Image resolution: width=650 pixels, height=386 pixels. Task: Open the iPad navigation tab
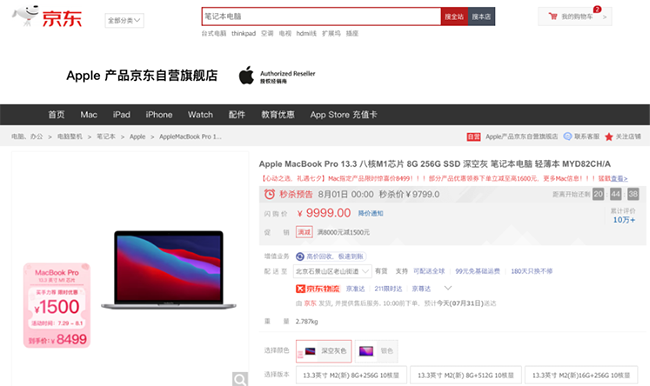(121, 114)
